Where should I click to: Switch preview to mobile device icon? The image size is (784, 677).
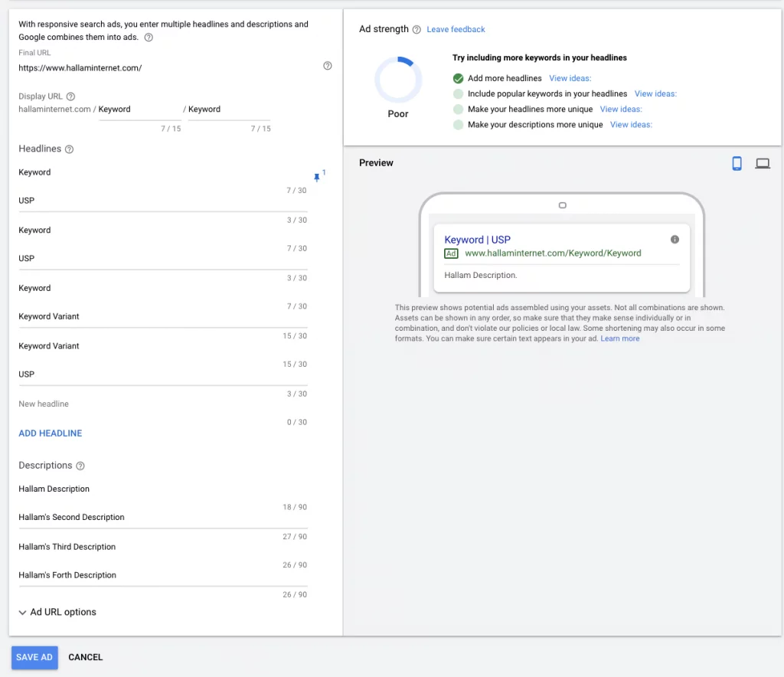737,163
